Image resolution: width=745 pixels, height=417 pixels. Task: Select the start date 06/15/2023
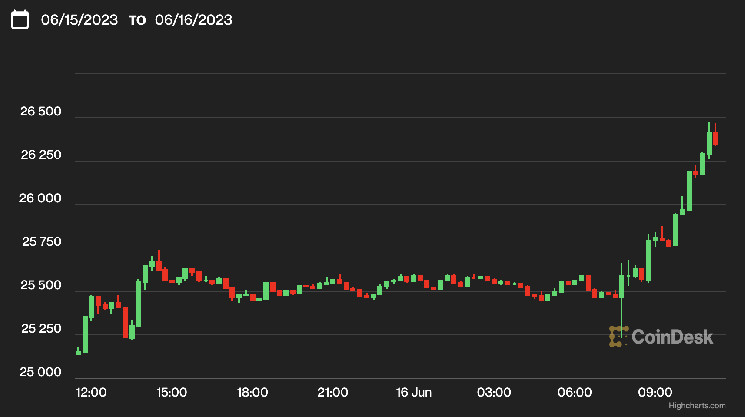[x=78, y=21]
